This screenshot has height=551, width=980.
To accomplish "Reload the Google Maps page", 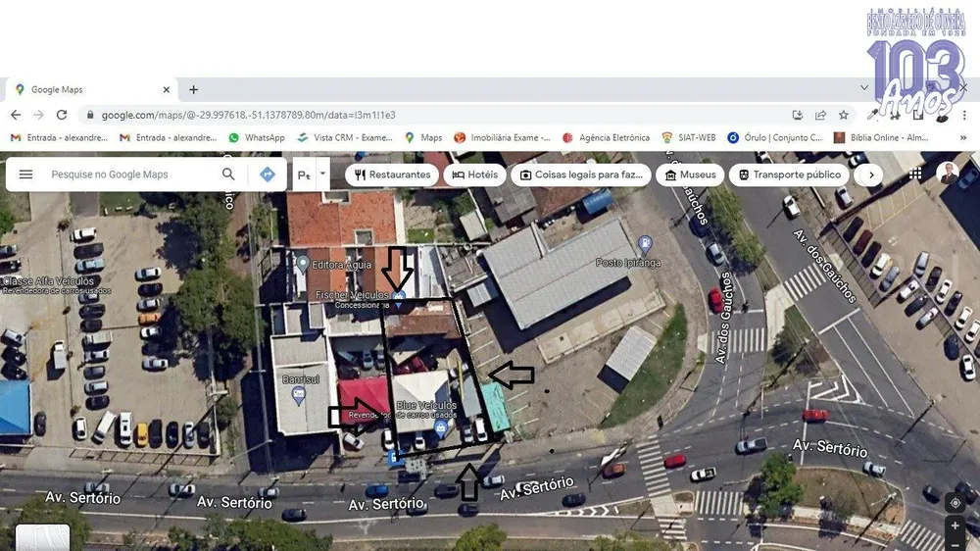I will click(61, 115).
